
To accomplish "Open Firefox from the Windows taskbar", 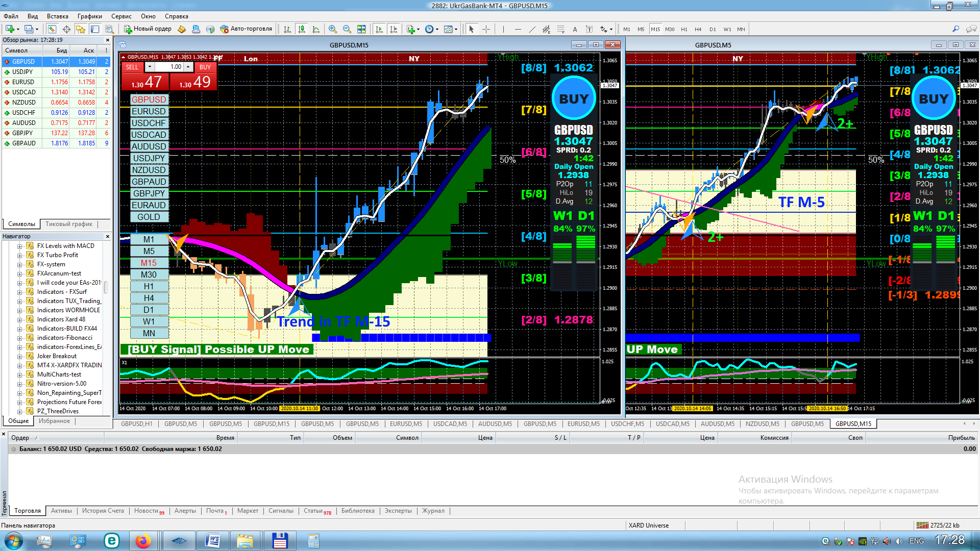I will [143, 540].
